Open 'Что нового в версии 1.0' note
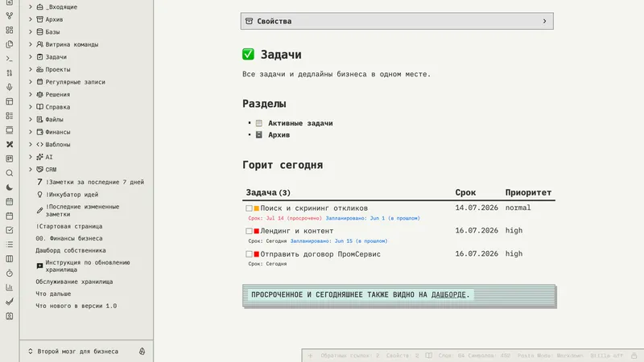 (76, 306)
